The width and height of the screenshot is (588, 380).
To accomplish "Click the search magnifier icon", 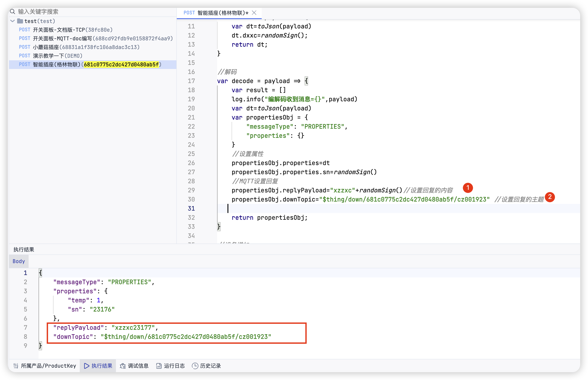I will 13,11.
